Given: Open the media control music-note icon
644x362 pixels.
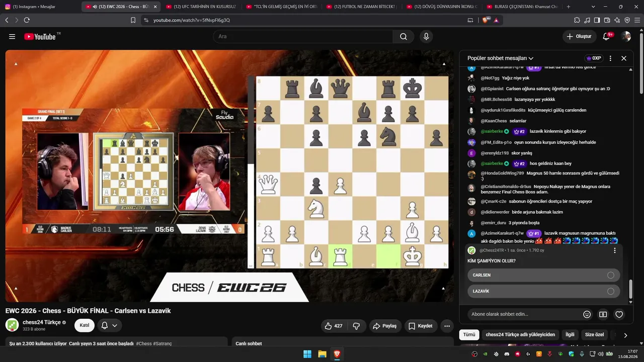Looking at the screenshot, I should [x=587, y=20].
